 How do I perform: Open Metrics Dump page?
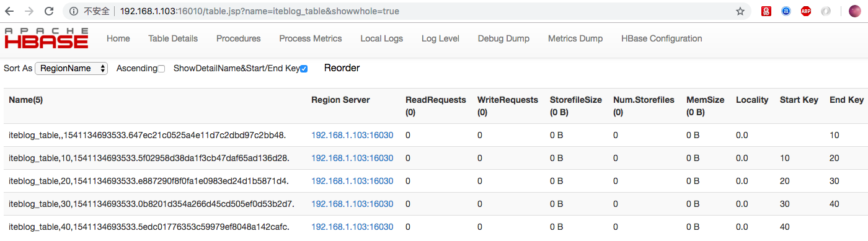coord(575,38)
